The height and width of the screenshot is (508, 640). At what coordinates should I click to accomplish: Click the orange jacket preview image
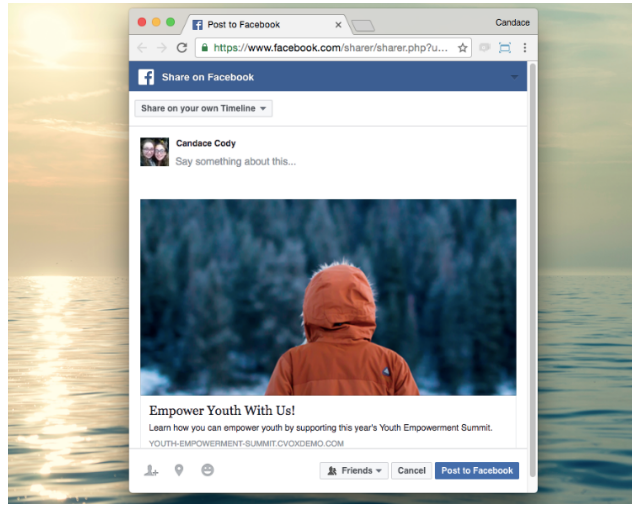tap(328, 297)
